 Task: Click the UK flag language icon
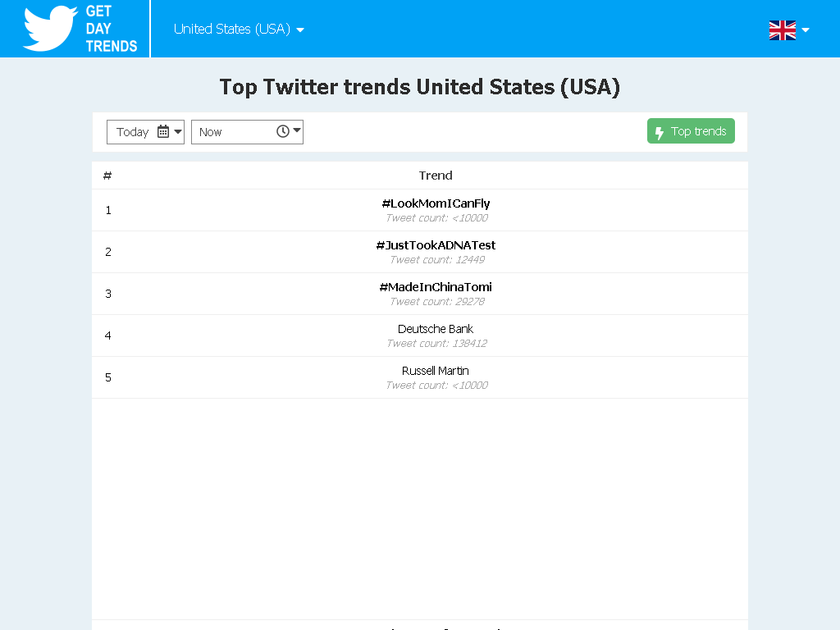tap(782, 30)
